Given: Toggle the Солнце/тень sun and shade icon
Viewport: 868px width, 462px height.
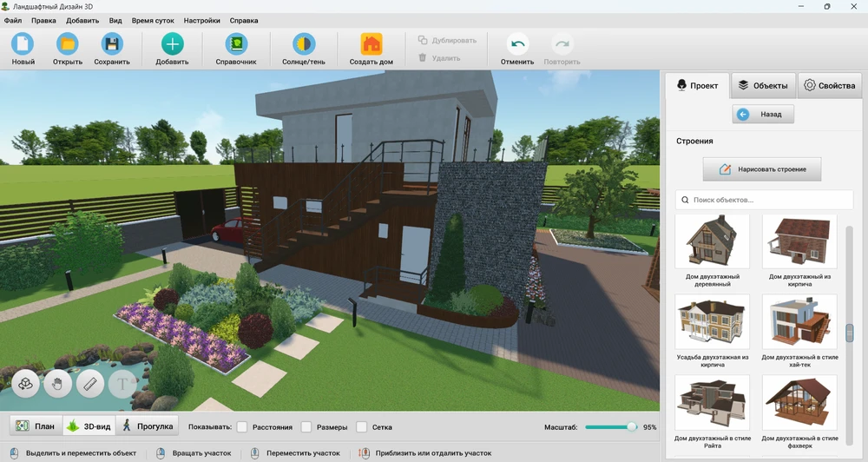Looking at the screenshot, I should (x=304, y=44).
